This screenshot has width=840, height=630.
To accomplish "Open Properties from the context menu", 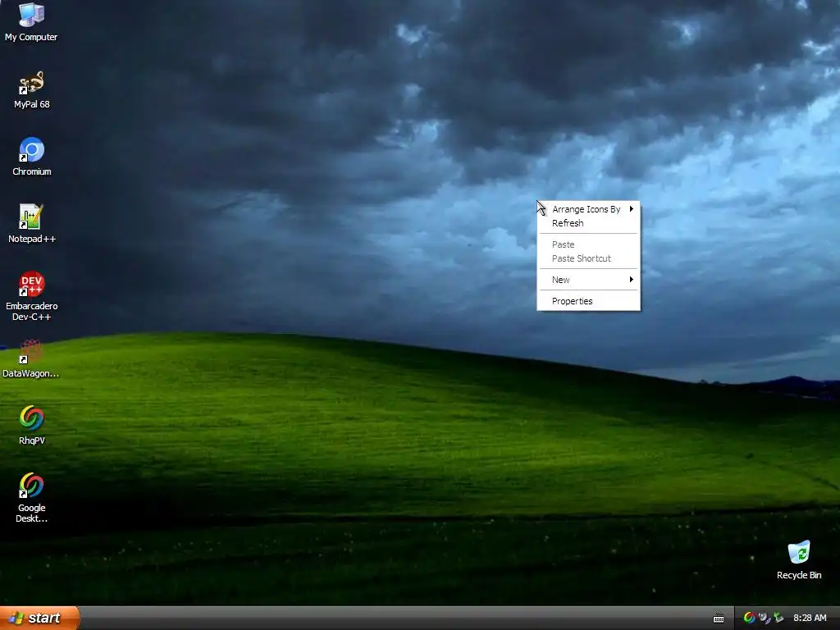I will (588, 301).
